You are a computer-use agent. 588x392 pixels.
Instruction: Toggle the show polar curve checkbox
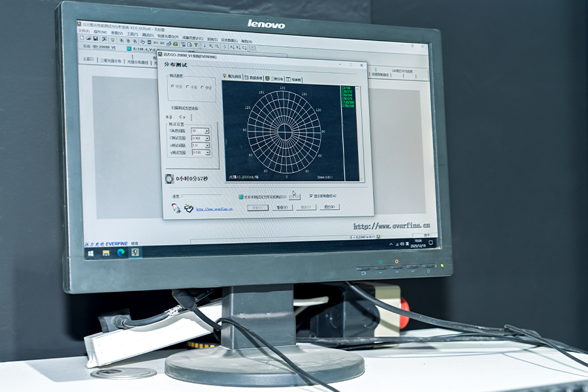tap(311, 195)
